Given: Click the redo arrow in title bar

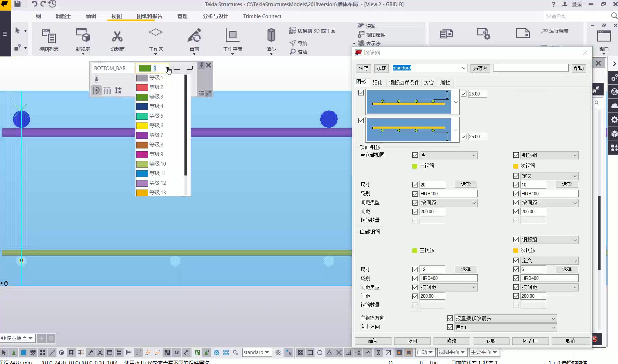Looking at the screenshot, I should [x=43, y=4].
